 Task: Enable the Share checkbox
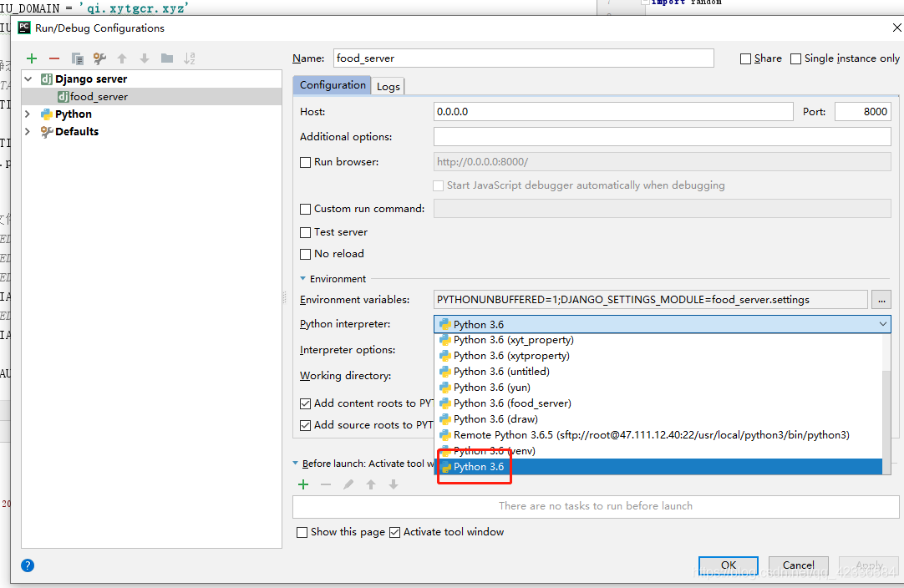(x=745, y=58)
